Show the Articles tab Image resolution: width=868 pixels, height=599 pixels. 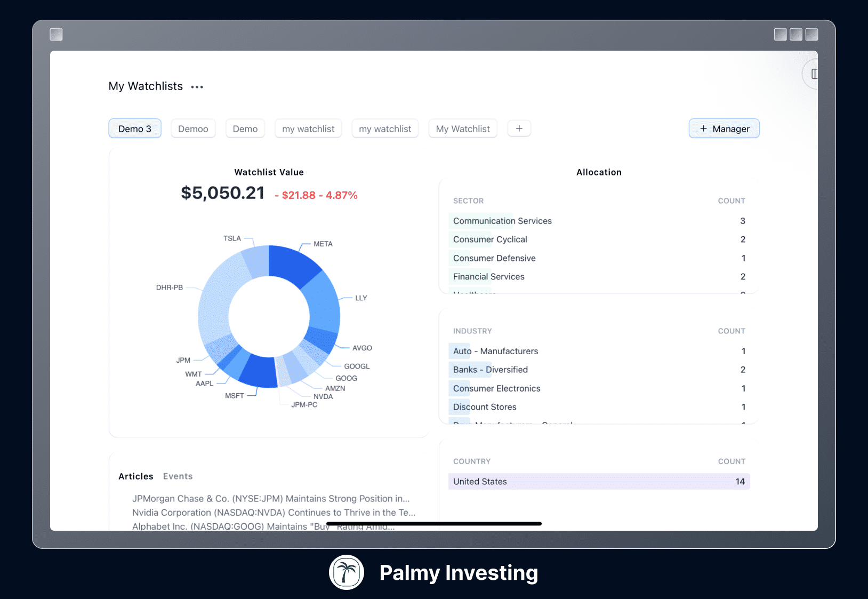tap(136, 476)
